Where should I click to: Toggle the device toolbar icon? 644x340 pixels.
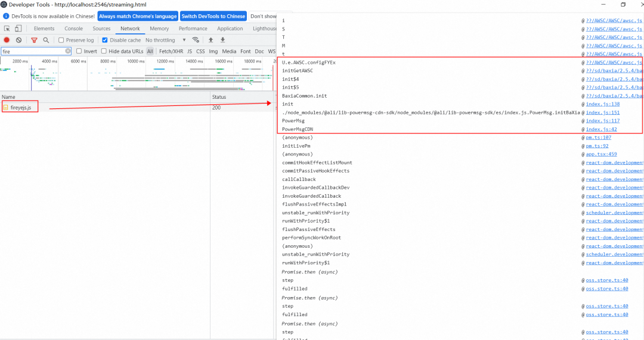click(x=18, y=29)
